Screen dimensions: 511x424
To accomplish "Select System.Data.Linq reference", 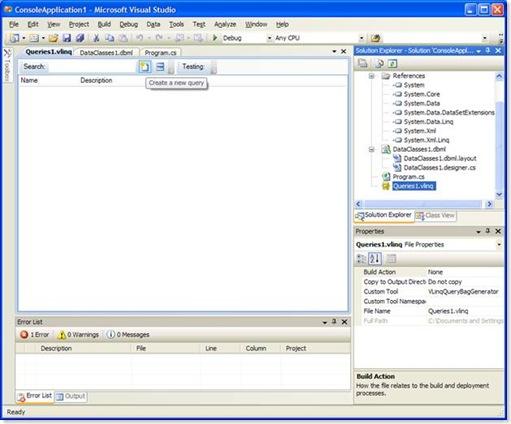I will (x=428, y=122).
